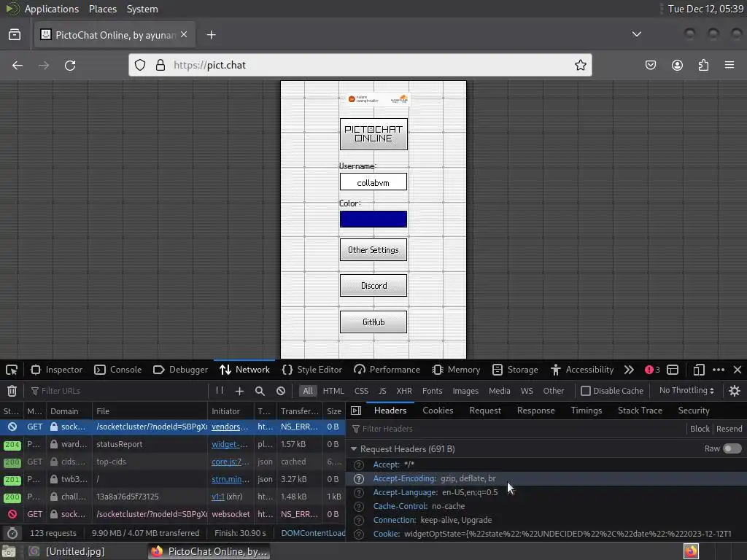
Task: Open the widget- initiator link of statusReport
Action: coord(230,444)
